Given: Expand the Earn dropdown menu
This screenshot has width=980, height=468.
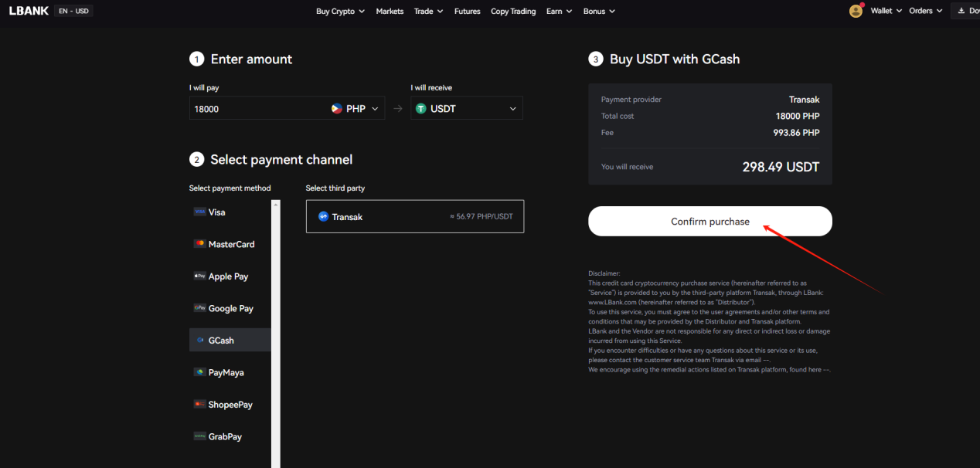Looking at the screenshot, I should click(559, 11).
